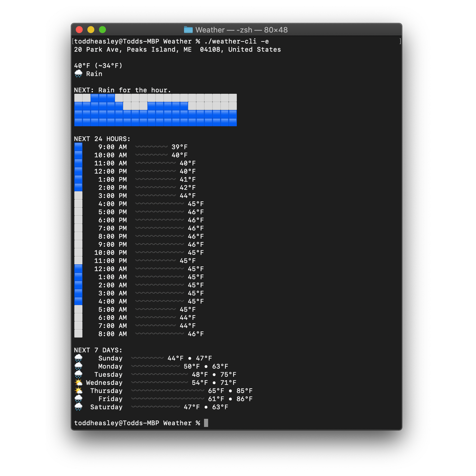The width and height of the screenshot is (476, 476).
Task: Click the '6:00 PM' time label
Action: click(x=112, y=220)
